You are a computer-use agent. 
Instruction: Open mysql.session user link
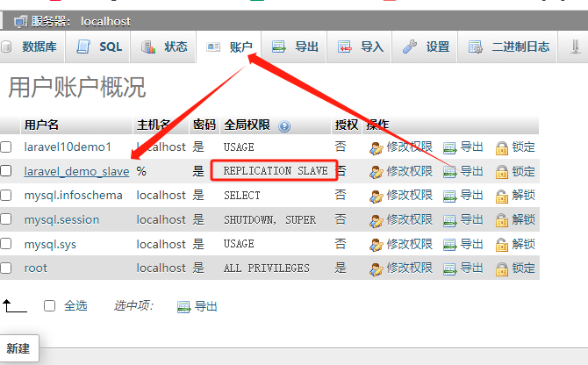61,219
